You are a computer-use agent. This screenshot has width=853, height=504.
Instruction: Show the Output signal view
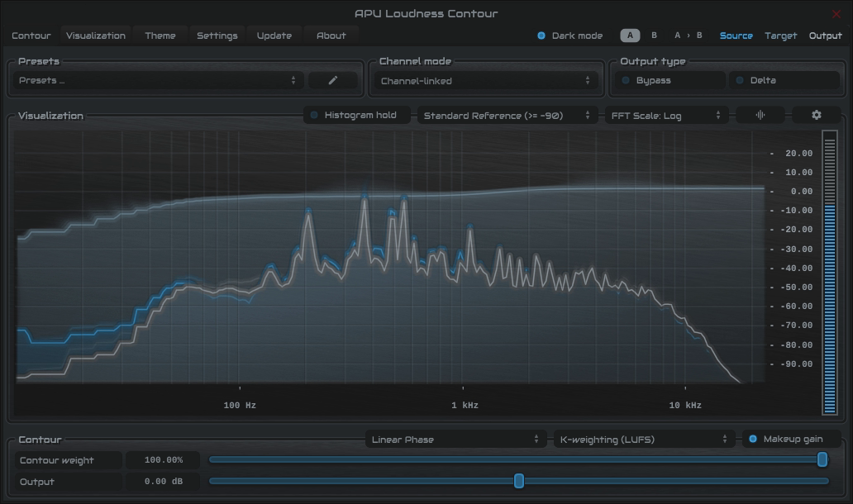[x=825, y=36]
